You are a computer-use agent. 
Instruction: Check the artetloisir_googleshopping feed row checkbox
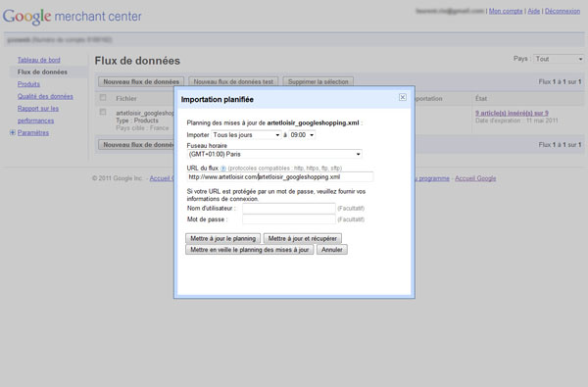103,112
